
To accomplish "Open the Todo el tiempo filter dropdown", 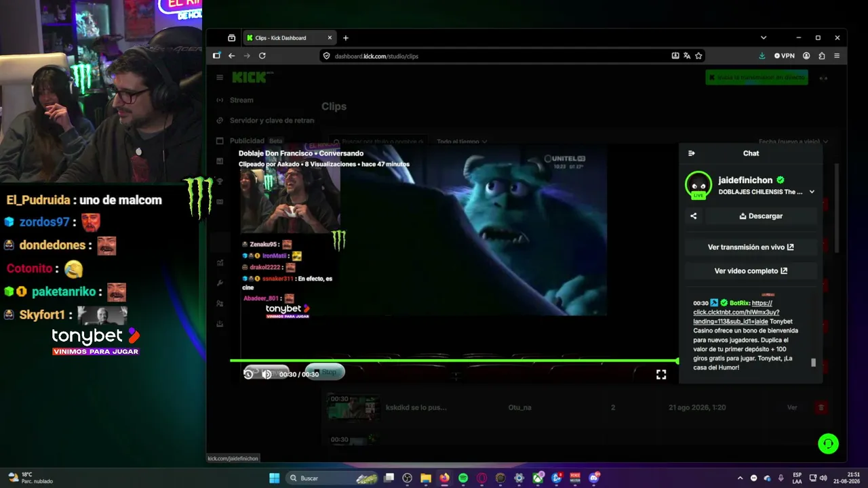I will point(462,142).
